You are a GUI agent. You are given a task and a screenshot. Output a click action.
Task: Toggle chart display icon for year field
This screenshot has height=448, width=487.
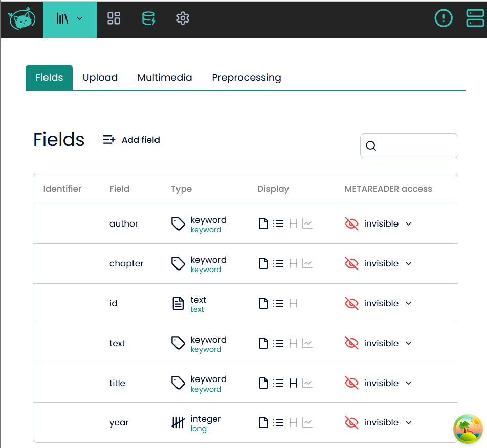[x=307, y=422]
